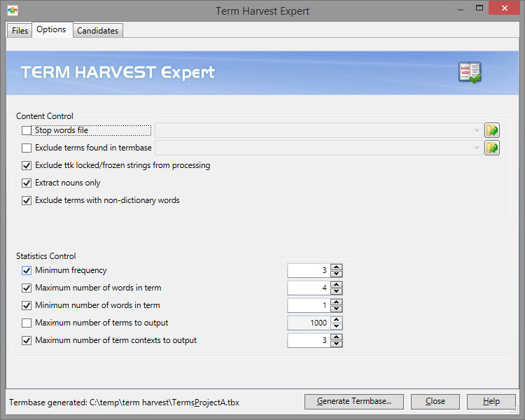Click the Minimum words in term field showing 1

(x=309, y=305)
